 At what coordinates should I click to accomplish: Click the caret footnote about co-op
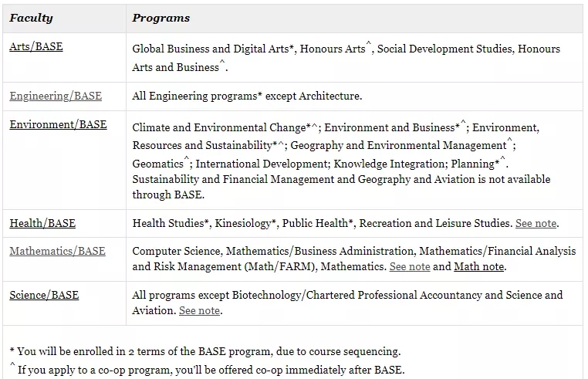tap(208, 369)
